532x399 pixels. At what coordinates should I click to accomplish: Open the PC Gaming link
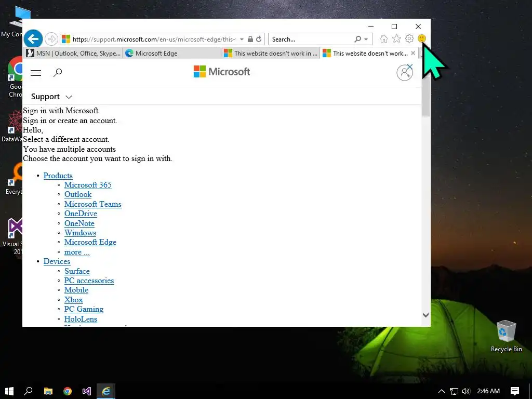84,309
